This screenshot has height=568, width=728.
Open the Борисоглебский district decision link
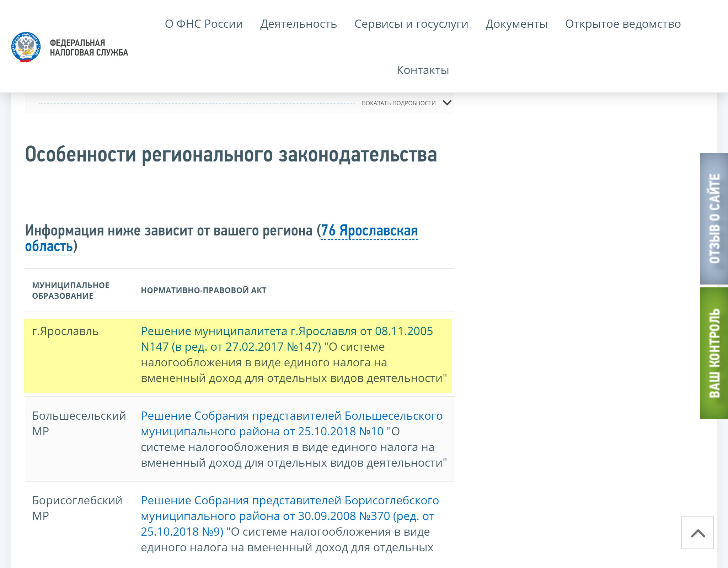point(290,516)
